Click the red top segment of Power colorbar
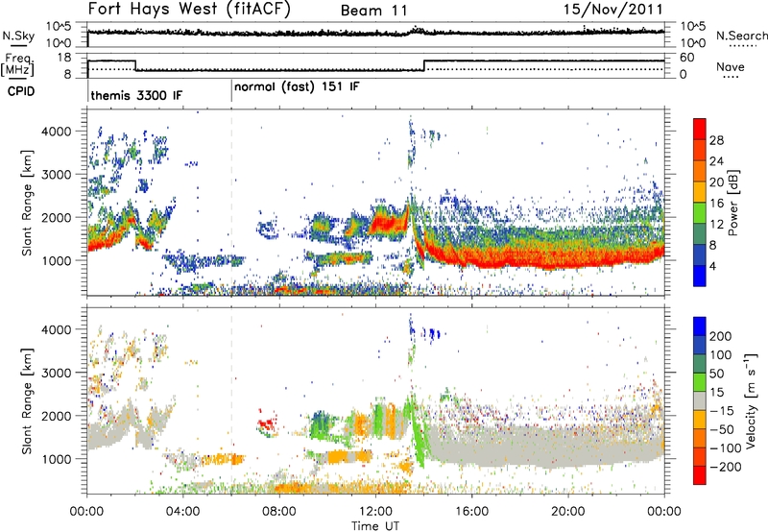Viewport: 768px width, 532px height. 700,129
